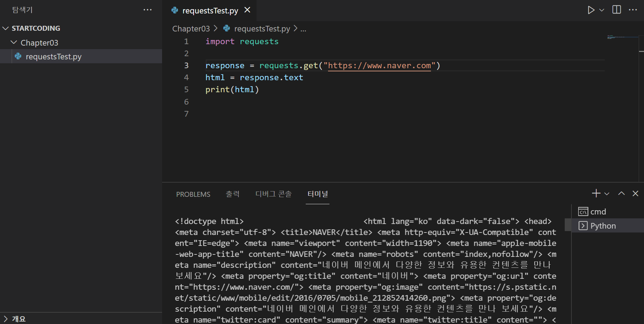The height and width of the screenshot is (324, 644).
Task: Select the cmd terminal instance
Action: coord(608,212)
